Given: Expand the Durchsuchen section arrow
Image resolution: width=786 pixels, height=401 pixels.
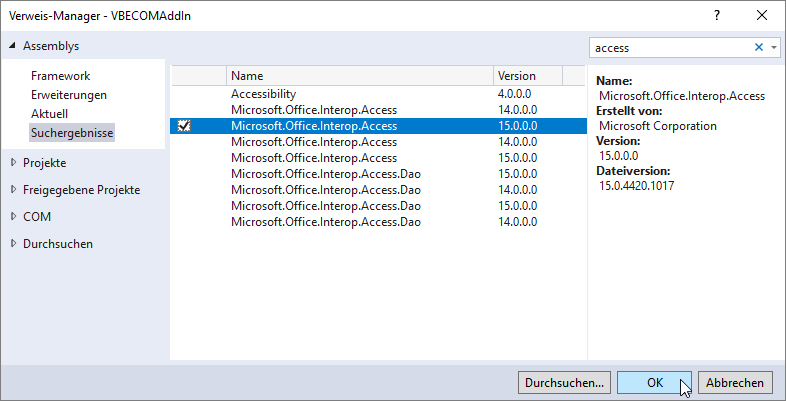Looking at the screenshot, I should pyautogui.click(x=13, y=244).
